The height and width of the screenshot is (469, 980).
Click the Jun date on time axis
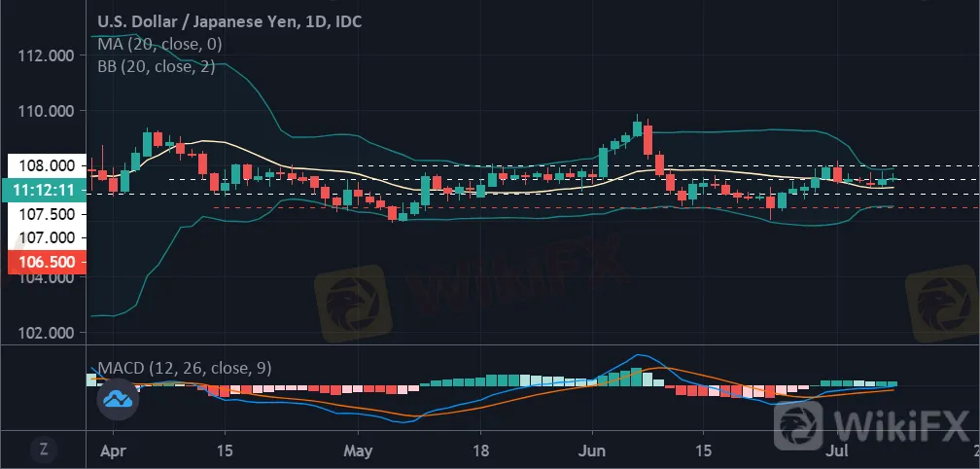591,450
